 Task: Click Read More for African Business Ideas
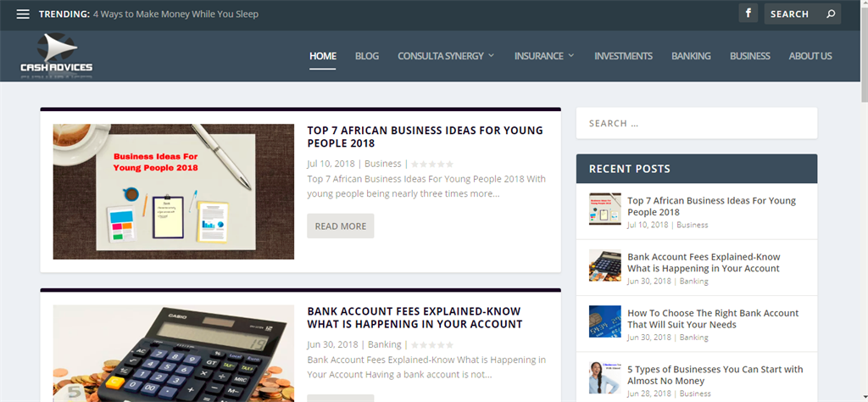(x=341, y=226)
